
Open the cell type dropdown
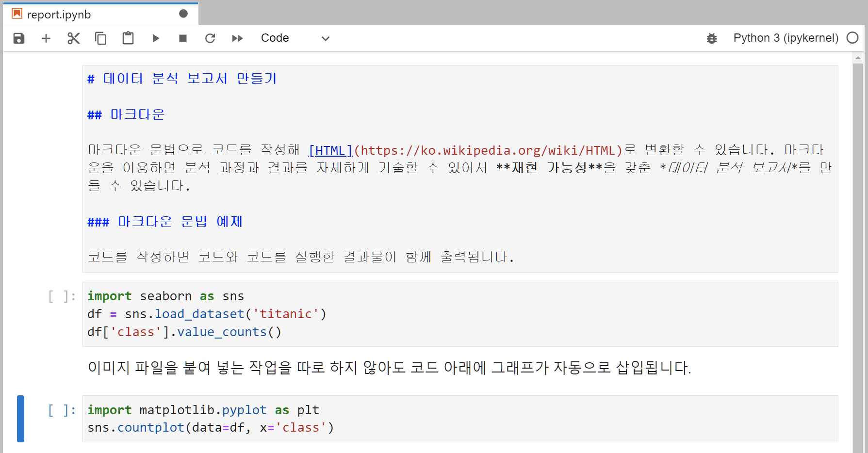325,38
